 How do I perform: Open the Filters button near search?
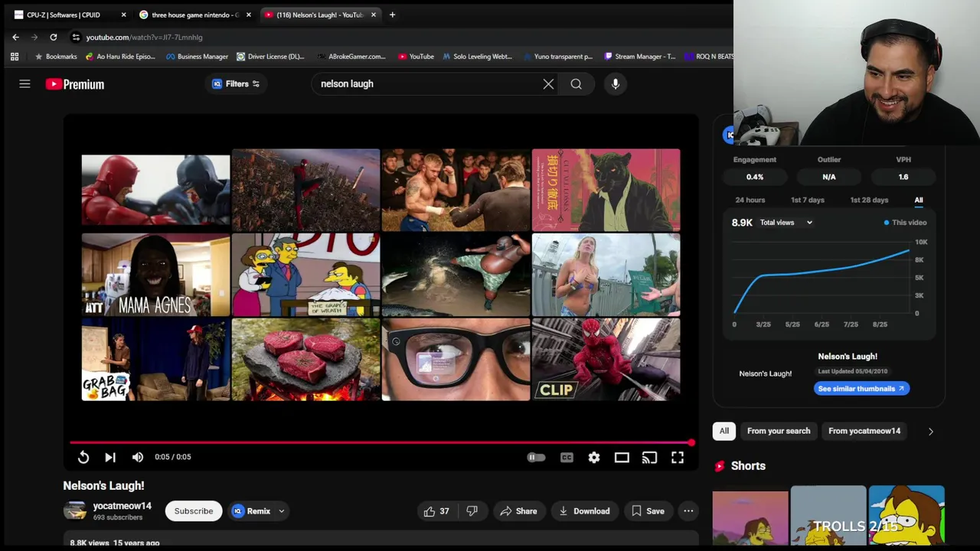[x=236, y=84]
